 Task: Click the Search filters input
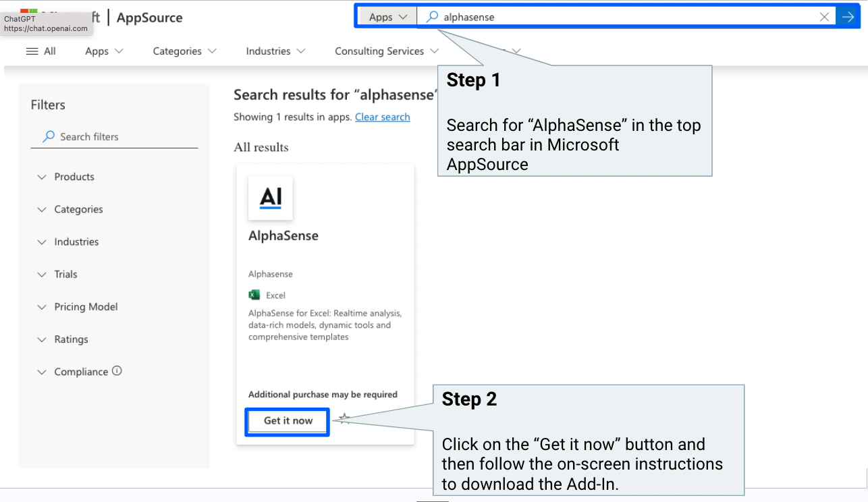114,137
